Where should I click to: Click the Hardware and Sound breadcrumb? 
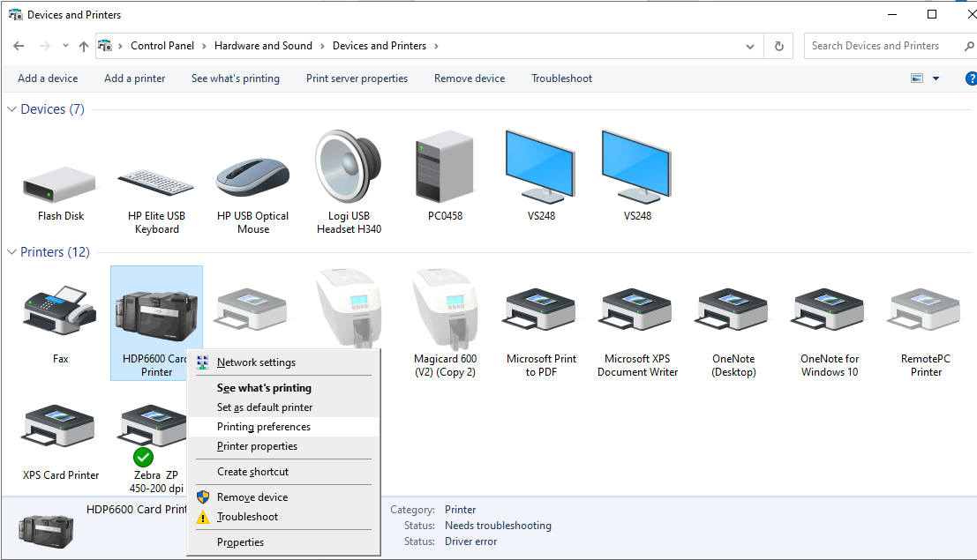[263, 46]
